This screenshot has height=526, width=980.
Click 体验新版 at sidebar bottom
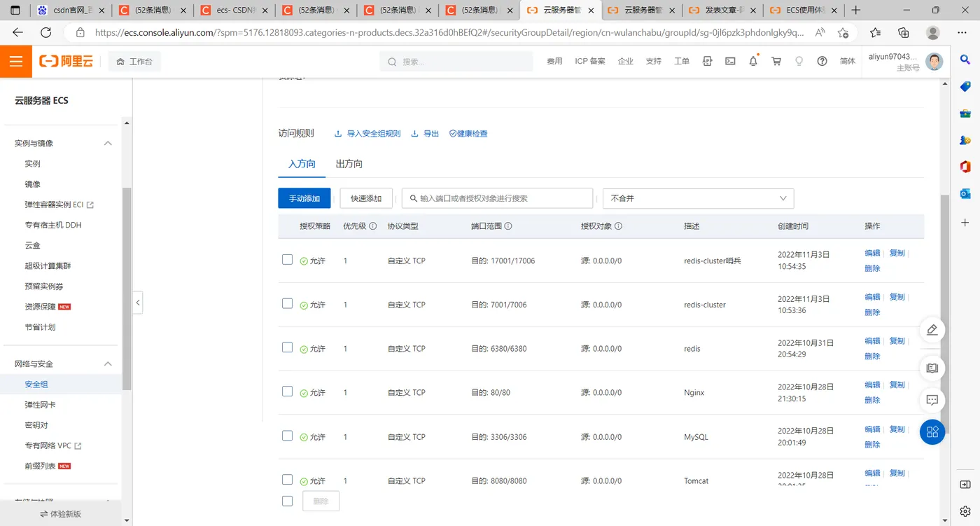coord(61,514)
